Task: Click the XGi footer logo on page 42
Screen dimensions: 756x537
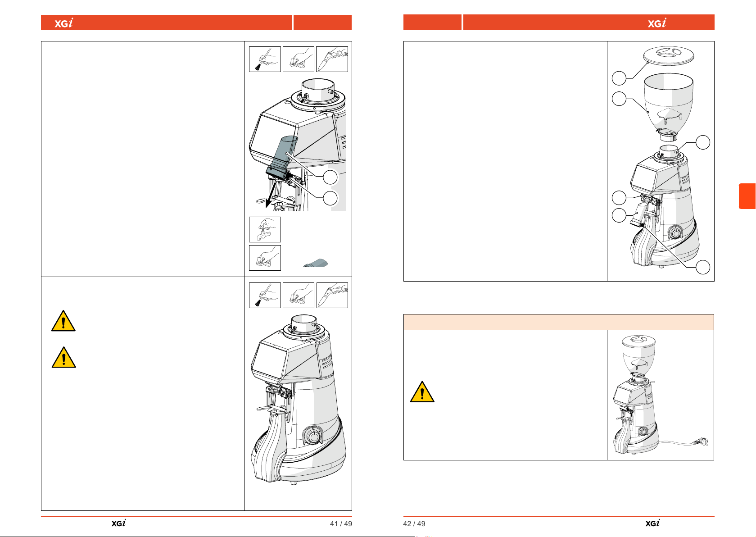Action: [652, 523]
